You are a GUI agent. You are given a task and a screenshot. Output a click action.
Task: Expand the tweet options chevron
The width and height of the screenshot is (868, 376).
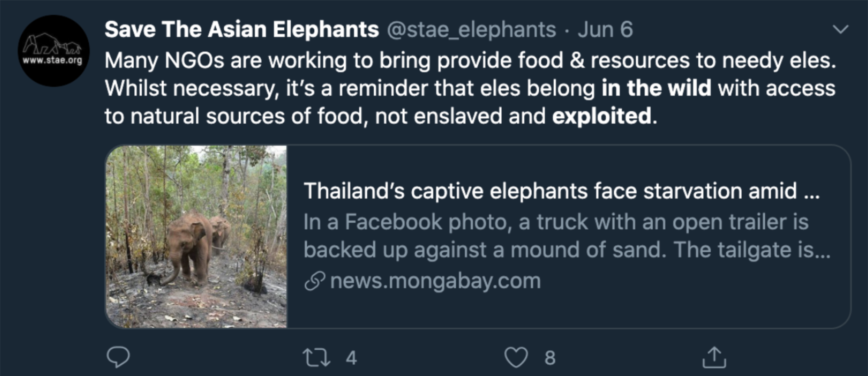(841, 30)
